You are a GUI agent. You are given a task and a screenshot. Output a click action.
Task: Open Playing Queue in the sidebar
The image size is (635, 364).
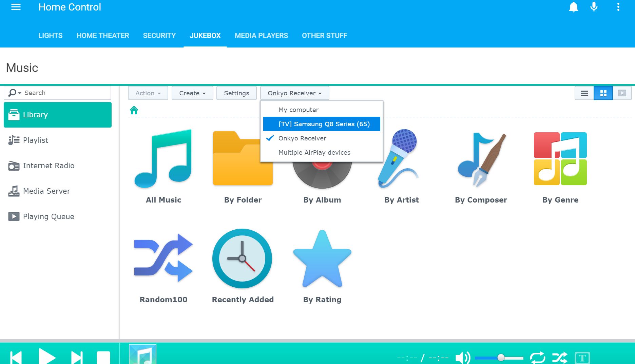[58, 216]
